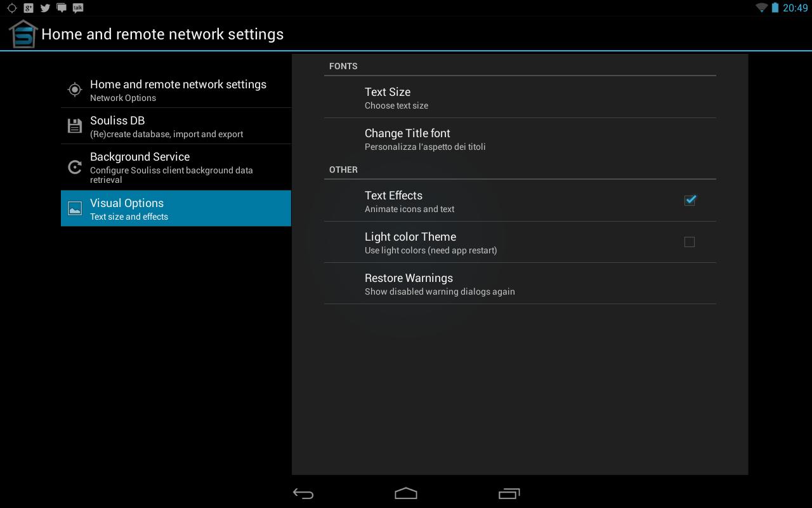
Task: Tap the Restore Warnings preference
Action: coord(520,283)
